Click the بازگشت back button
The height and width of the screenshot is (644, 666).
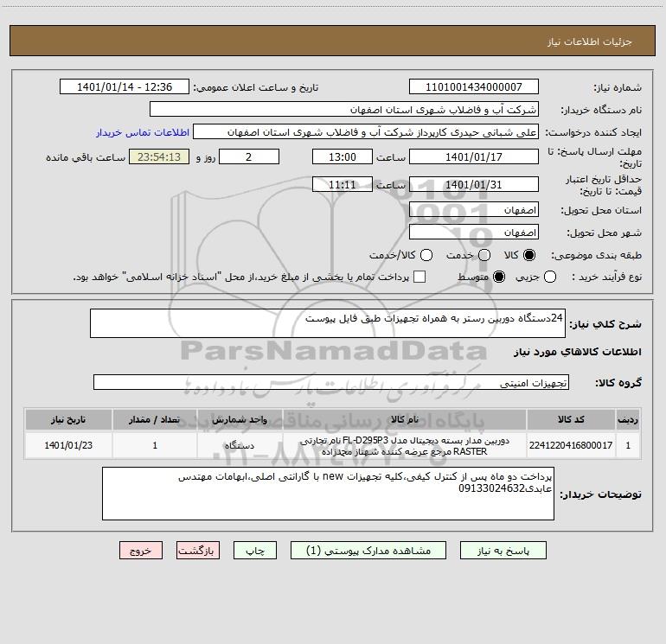coord(198,551)
